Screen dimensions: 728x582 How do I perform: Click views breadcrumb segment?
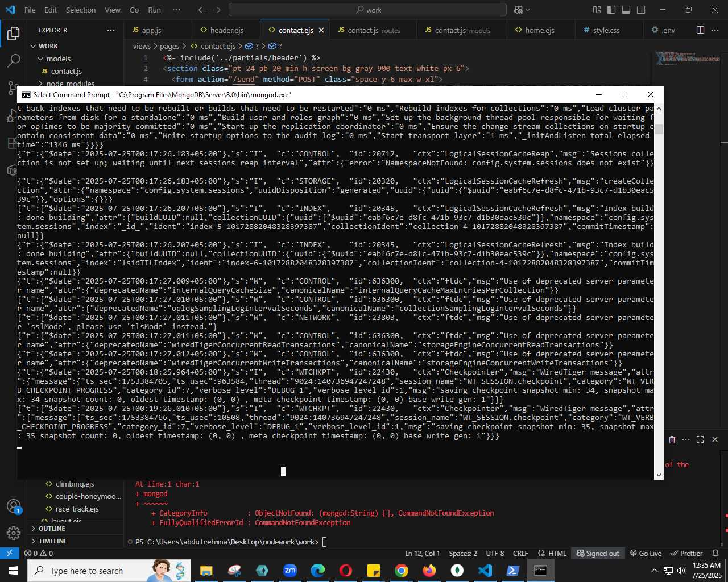(142, 46)
